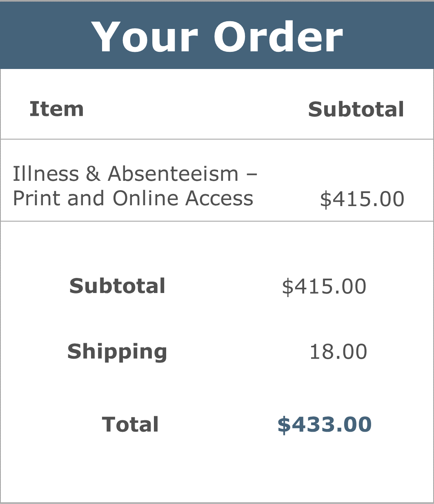Screen dimensions: 434x504
Task: Click the ampersand in the product name
Action: (x=93, y=174)
